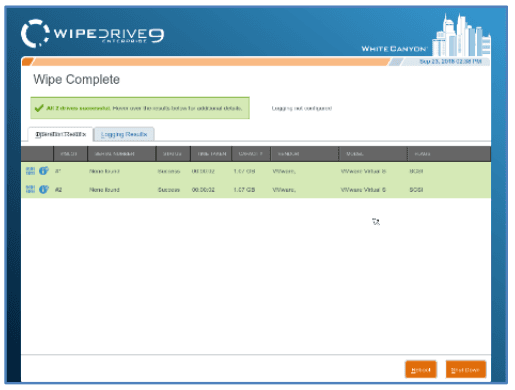Click the Model column header
Viewport: 515px width, 390px height.
point(373,154)
